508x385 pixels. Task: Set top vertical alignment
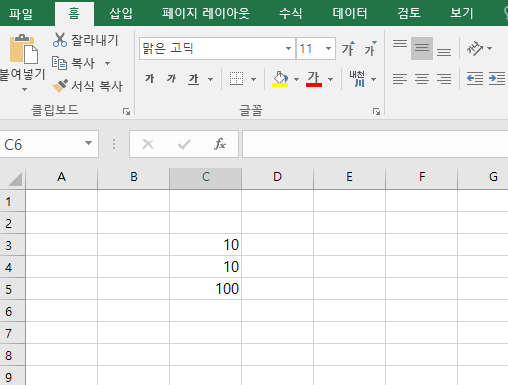point(400,44)
